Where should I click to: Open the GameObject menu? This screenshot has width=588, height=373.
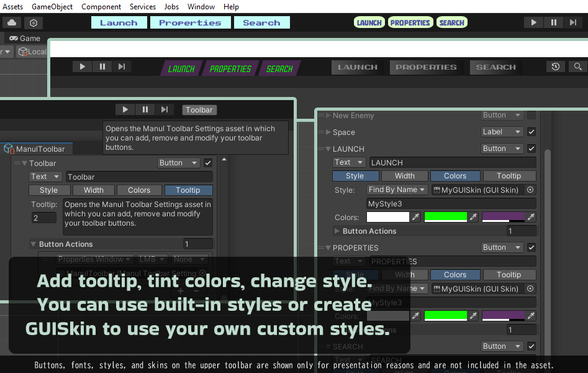52,7
